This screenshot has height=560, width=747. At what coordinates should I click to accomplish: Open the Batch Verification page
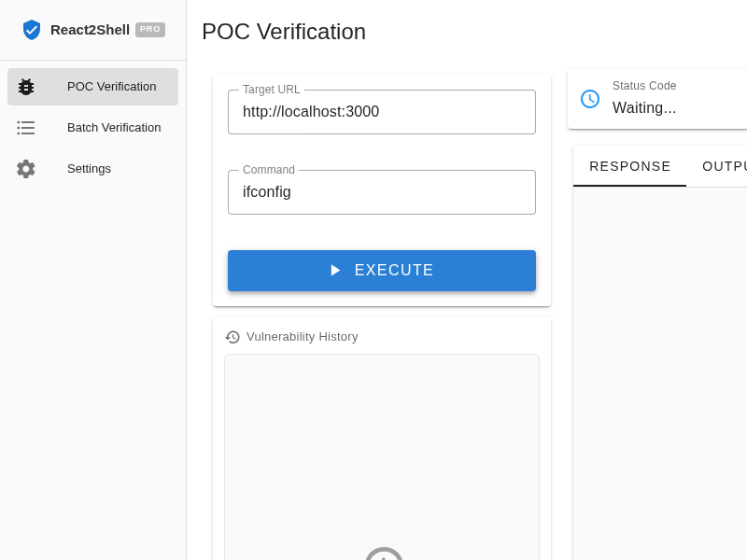(92, 128)
